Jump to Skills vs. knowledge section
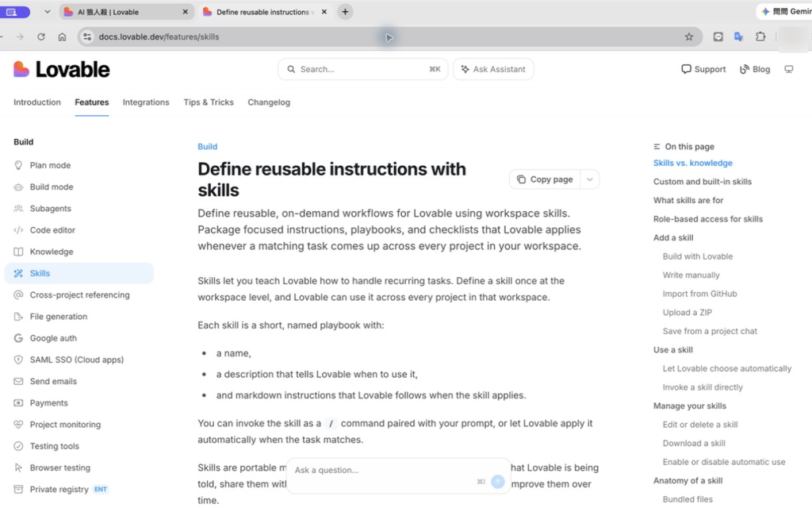 [x=693, y=163]
